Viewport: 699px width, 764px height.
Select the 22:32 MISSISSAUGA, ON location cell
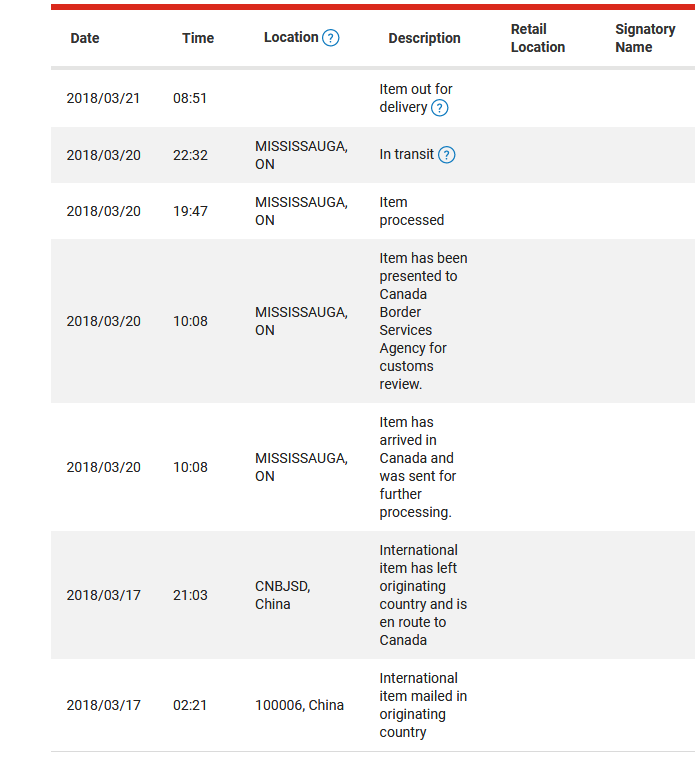pos(301,155)
